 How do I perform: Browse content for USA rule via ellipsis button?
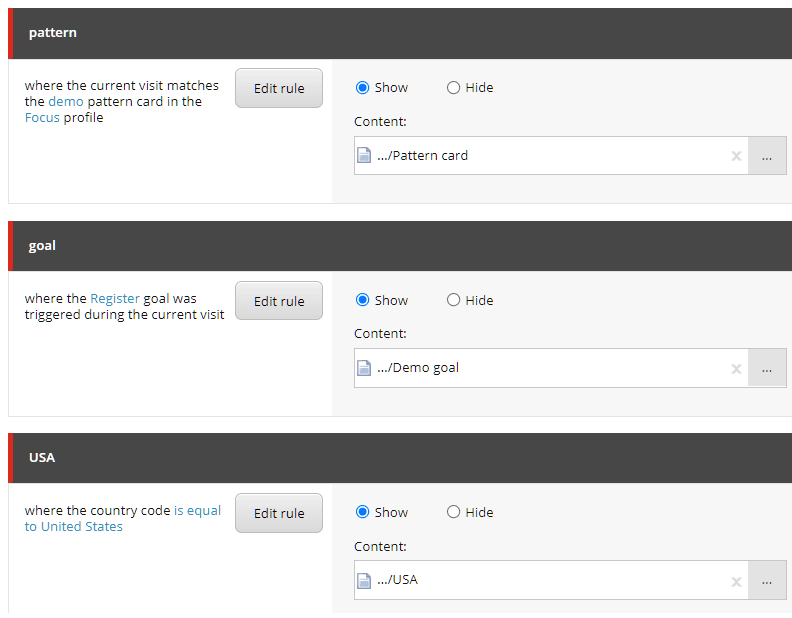pyautogui.click(x=767, y=581)
